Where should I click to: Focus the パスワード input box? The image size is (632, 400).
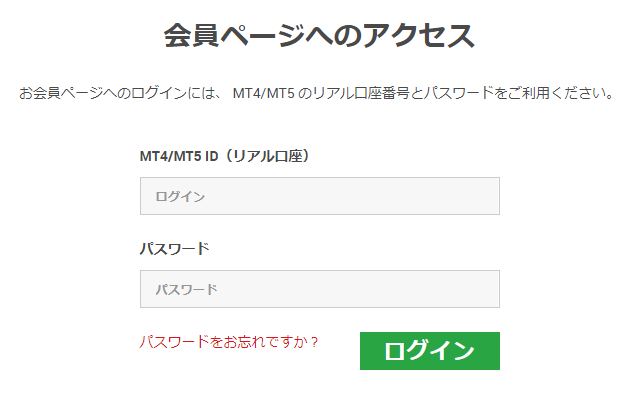click(x=320, y=289)
